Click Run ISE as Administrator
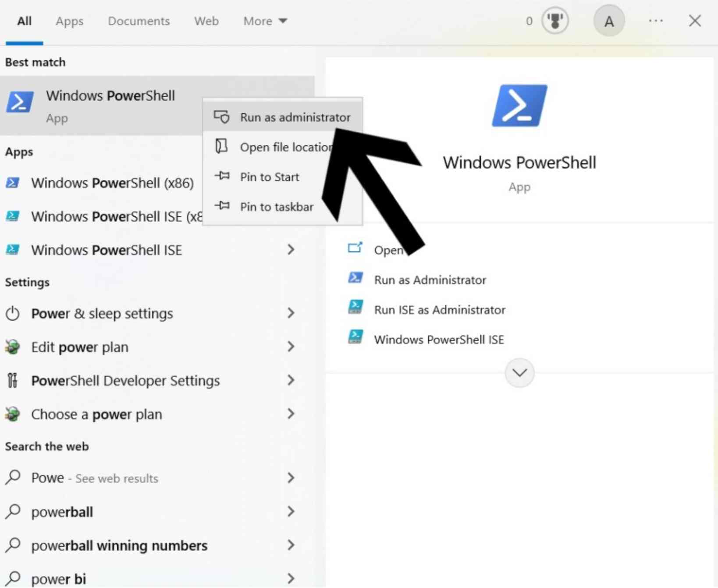 pos(440,310)
